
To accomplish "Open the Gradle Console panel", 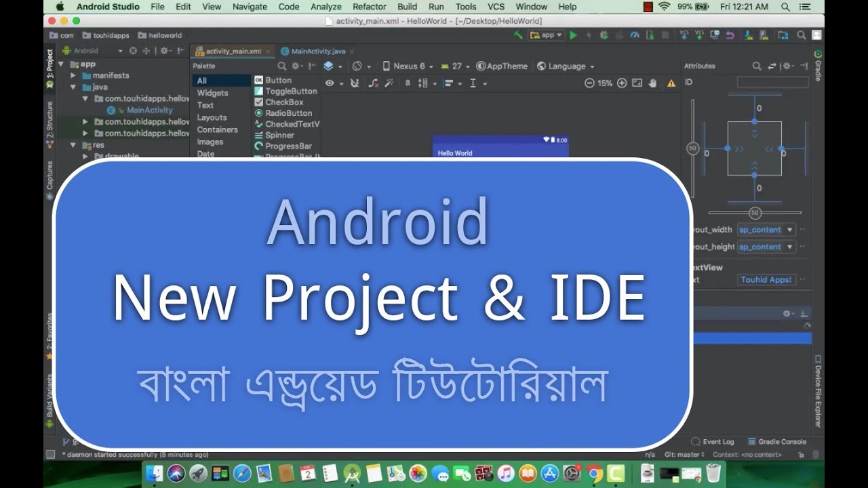I will click(776, 442).
